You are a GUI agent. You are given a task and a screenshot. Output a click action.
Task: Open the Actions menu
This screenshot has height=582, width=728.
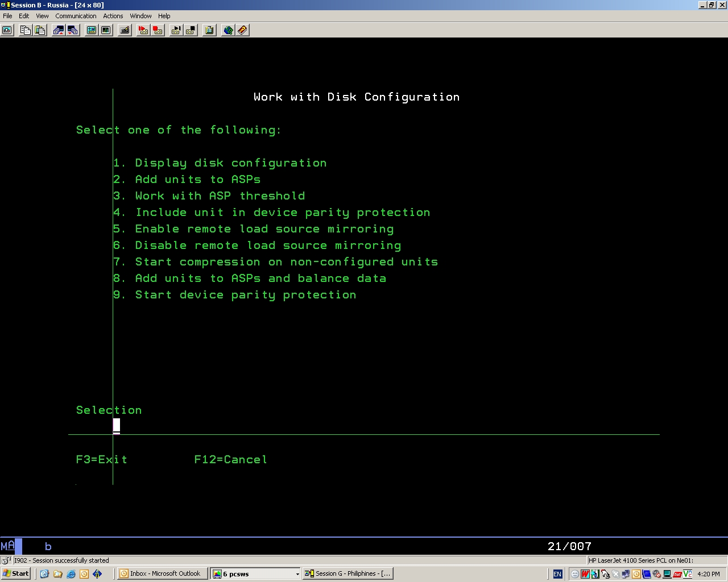[x=113, y=16]
